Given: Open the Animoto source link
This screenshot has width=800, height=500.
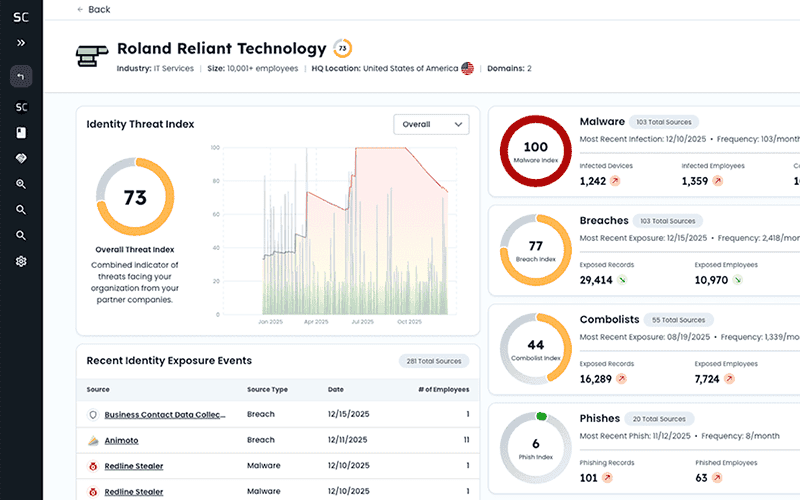Looking at the screenshot, I should pyautogui.click(x=121, y=441).
